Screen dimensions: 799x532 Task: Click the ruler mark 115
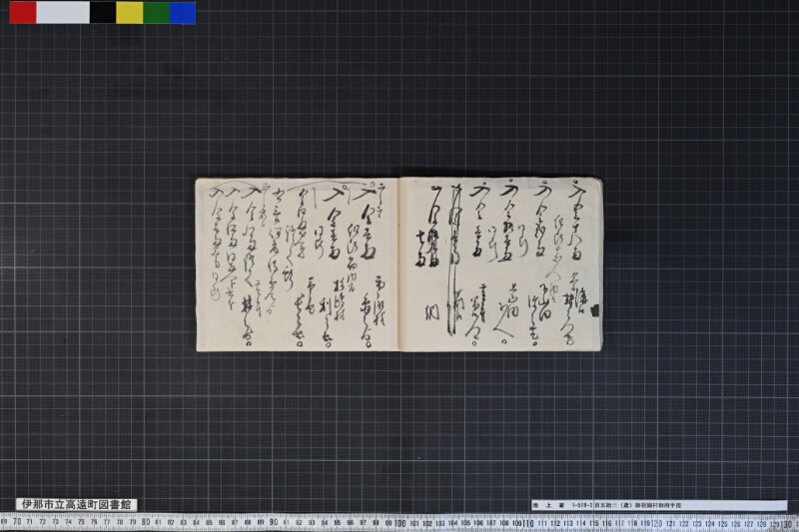(x=593, y=523)
